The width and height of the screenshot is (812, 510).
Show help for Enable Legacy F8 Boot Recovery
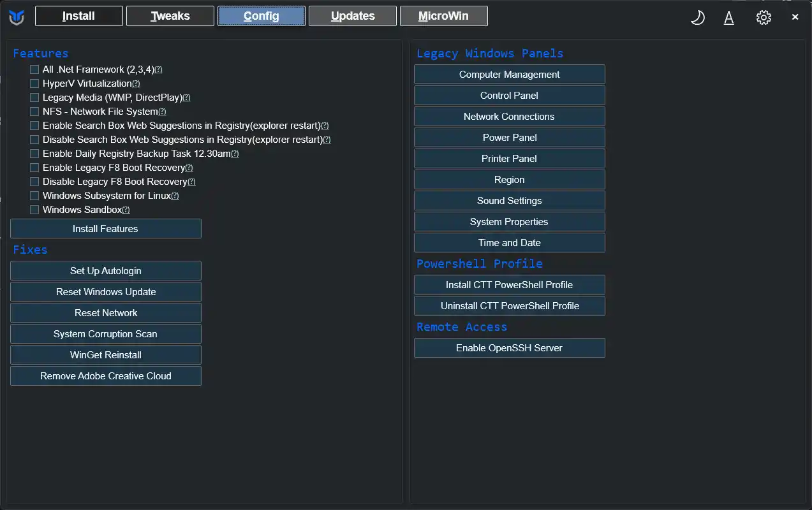pyautogui.click(x=189, y=168)
